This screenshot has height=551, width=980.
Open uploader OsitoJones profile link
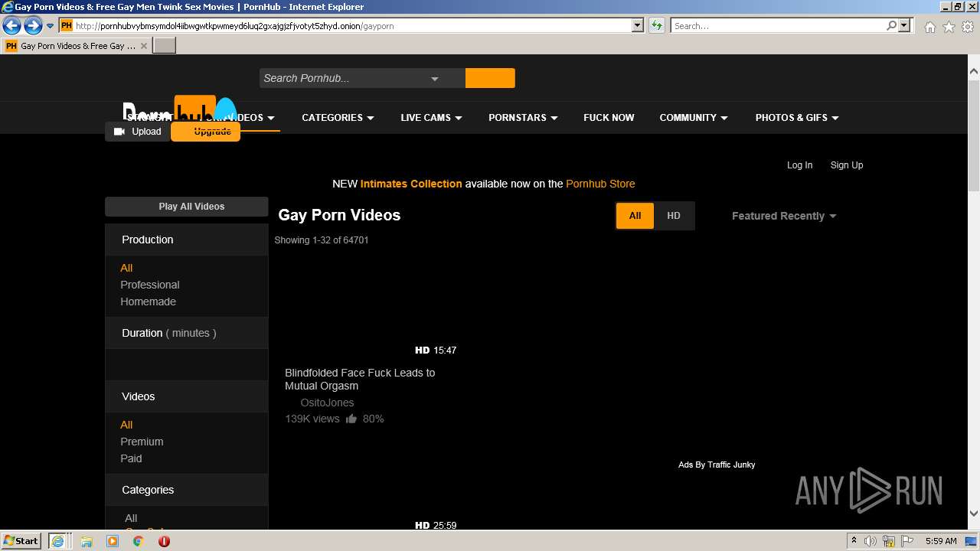point(327,403)
